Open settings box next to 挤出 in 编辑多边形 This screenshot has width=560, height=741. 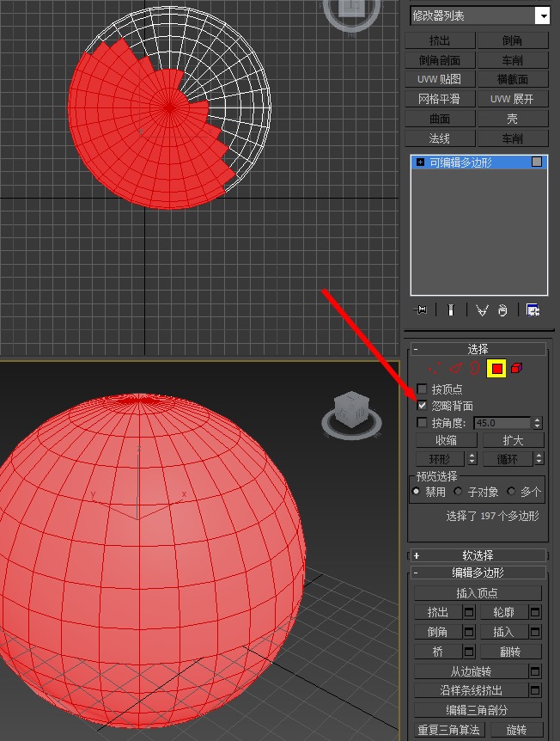point(469,612)
